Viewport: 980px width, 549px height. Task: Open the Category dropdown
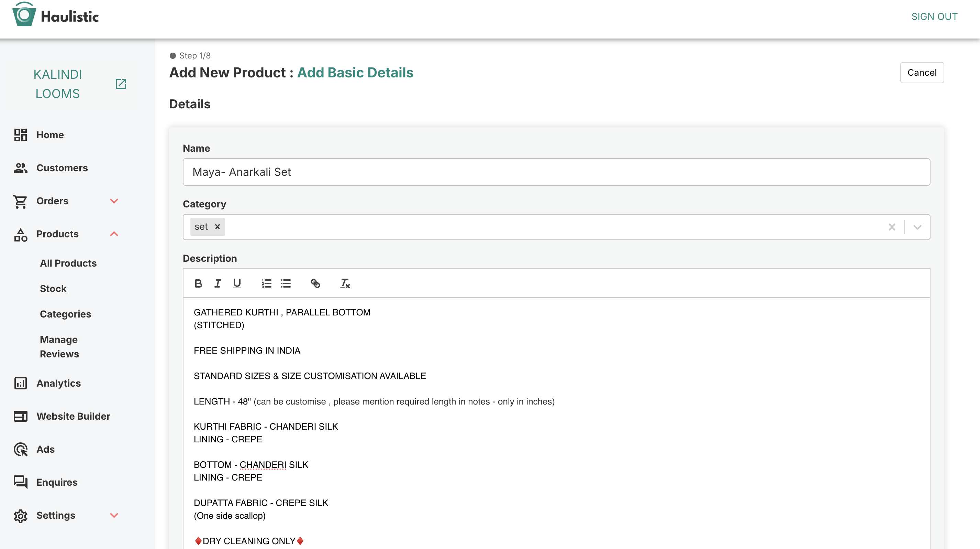(917, 227)
